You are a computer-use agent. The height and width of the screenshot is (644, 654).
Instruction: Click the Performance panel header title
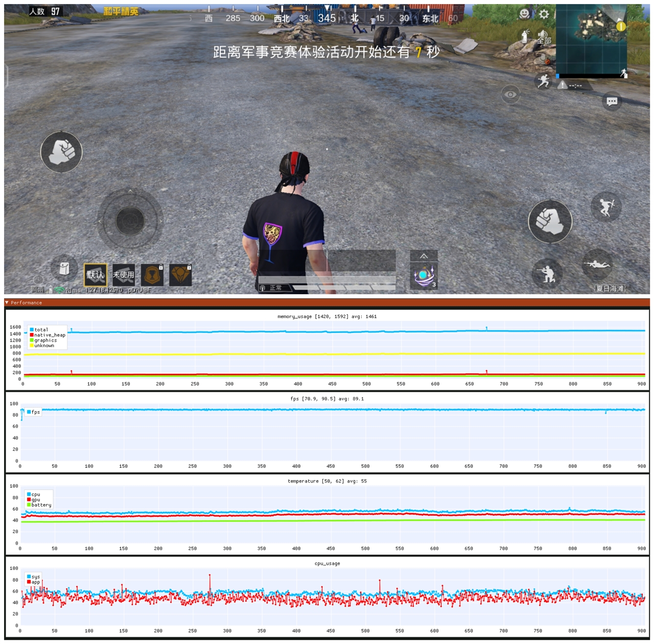pos(27,303)
